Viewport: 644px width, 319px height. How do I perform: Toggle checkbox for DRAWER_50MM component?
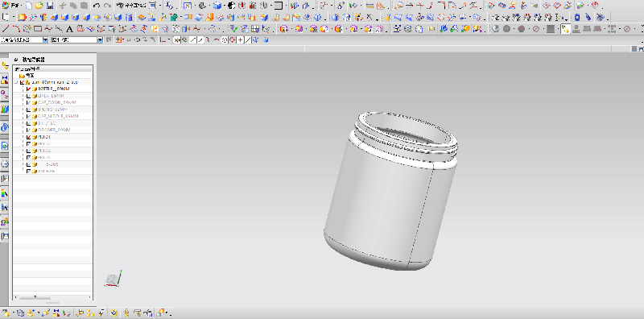coord(28,130)
